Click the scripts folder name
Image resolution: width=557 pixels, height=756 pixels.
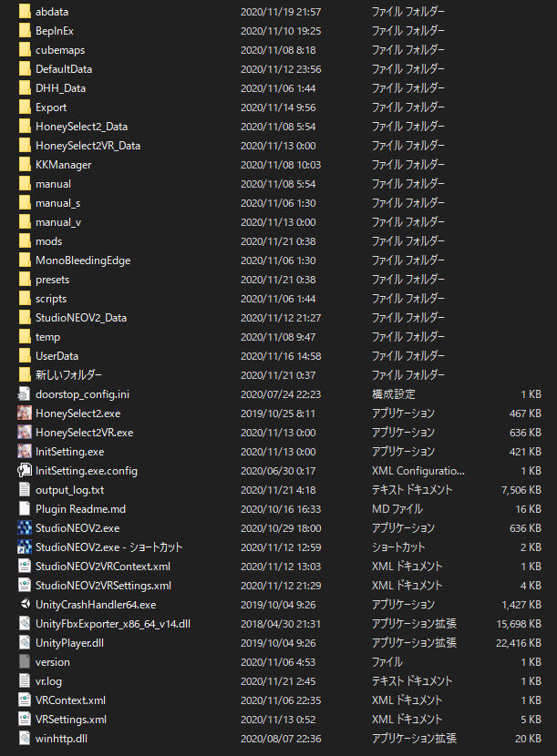(x=51, y=299)
